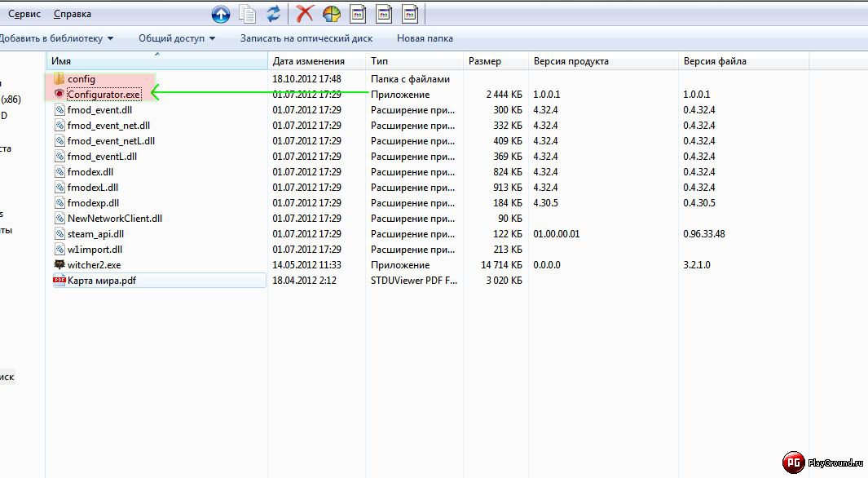The width and height of the screenshot is (868, 478).
Task: Select the w1import.dll file name
Action: [x=95, y=250]
